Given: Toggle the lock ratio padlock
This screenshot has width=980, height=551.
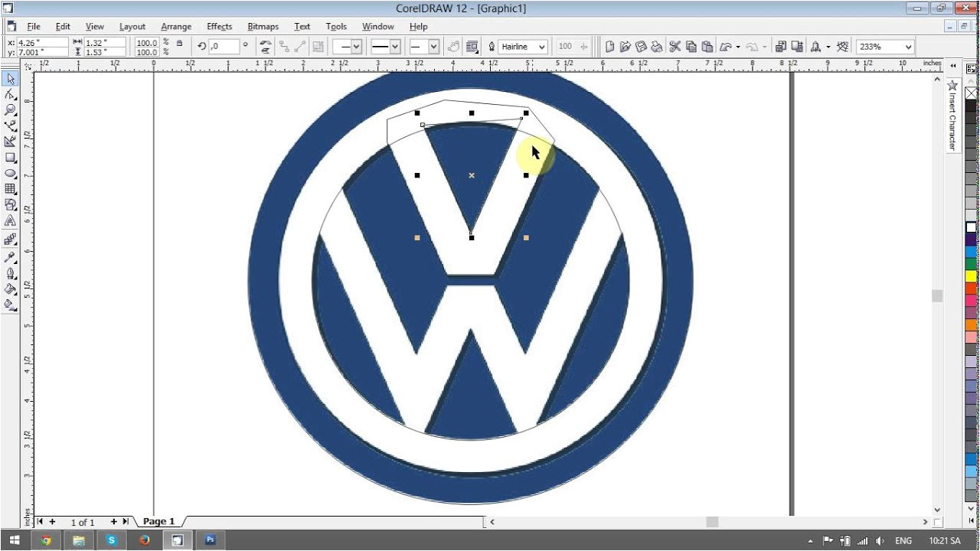Looking at the screenshot, I should [179, 44].
